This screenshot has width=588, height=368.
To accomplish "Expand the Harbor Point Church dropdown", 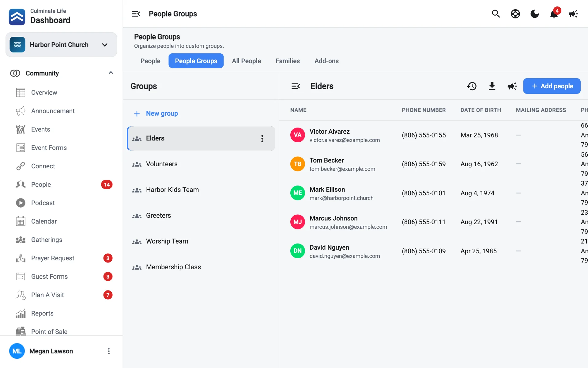I will point(61,45).
